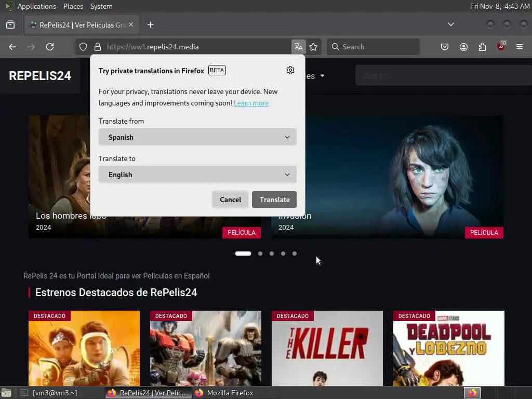Open the Pocket save icon

pos(445,47)
